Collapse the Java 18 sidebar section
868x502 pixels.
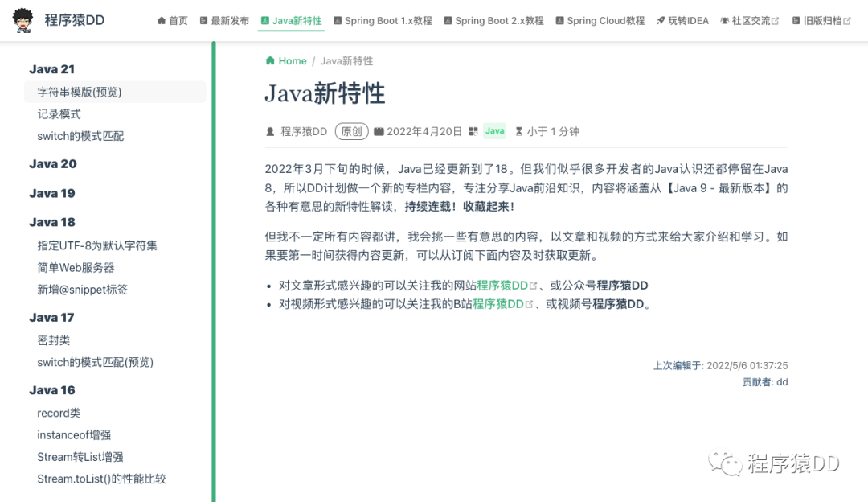[x=52, y=222]
